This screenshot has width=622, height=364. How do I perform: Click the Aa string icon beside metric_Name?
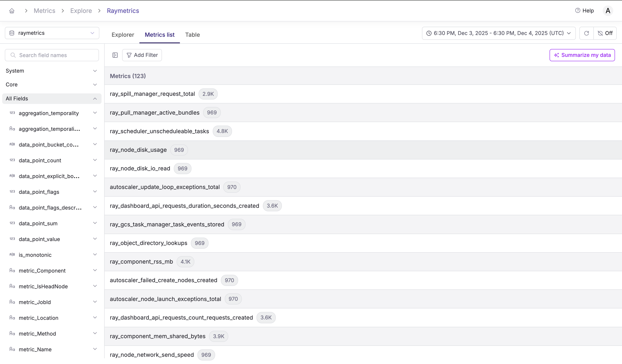tap(12, 349)
